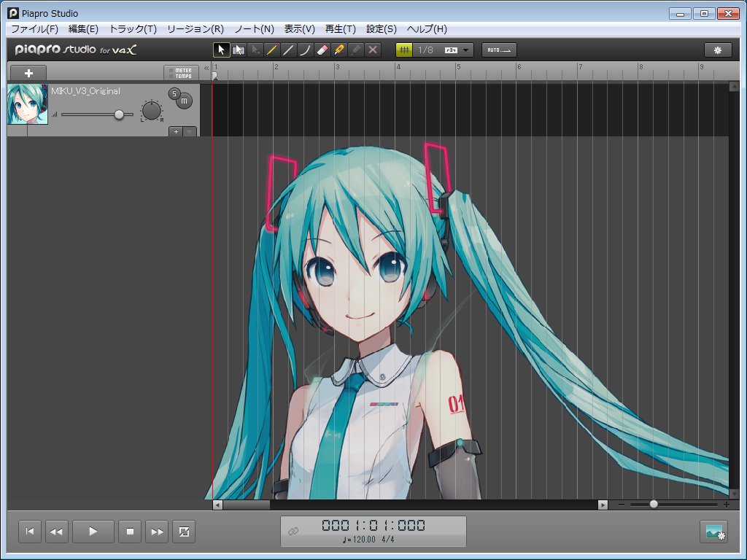Click the track pan knob

click(x=152, y=111)
